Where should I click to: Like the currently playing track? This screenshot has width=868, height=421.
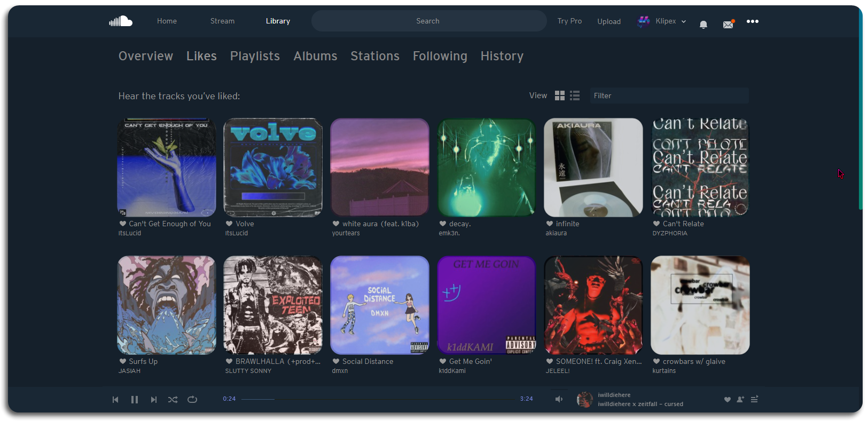[728, 400]
